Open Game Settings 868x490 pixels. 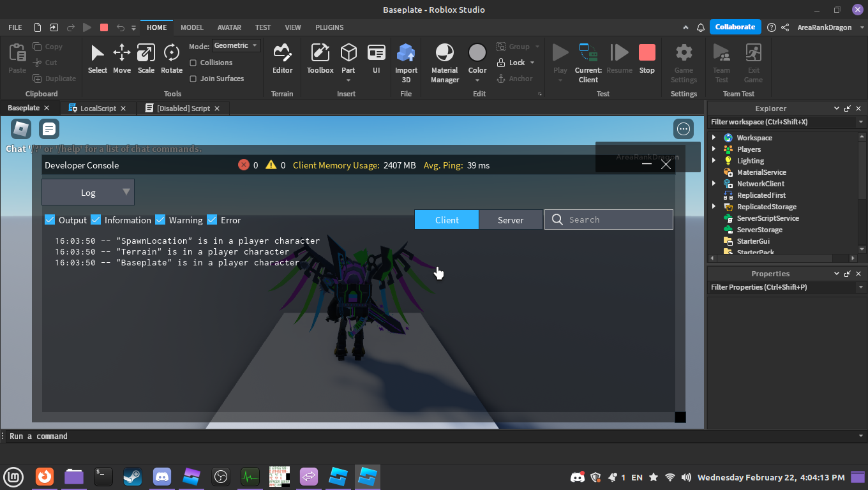tap(683, 59)
